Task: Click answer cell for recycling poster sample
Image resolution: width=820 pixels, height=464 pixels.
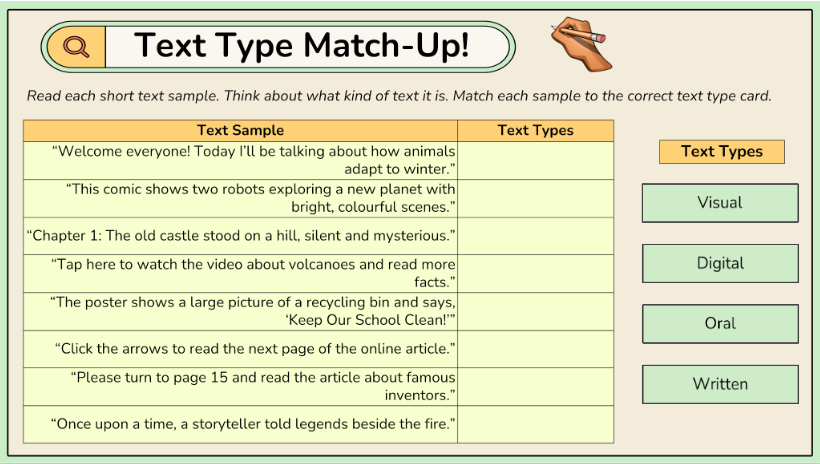Action: (x=535, y=311)
